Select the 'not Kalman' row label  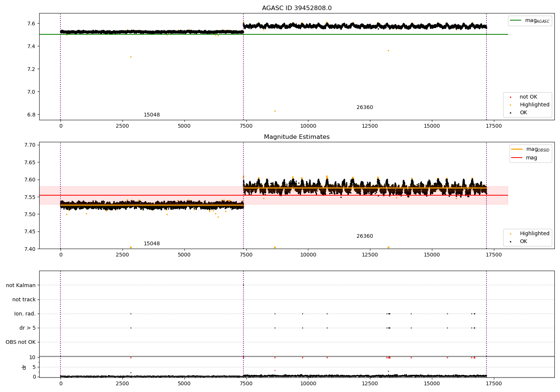click(x=21, y=285)
